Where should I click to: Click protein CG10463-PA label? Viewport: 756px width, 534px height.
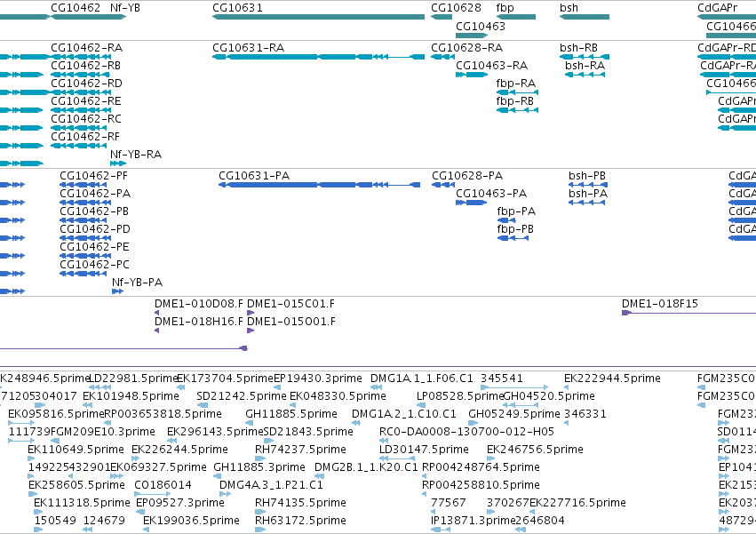491,194
